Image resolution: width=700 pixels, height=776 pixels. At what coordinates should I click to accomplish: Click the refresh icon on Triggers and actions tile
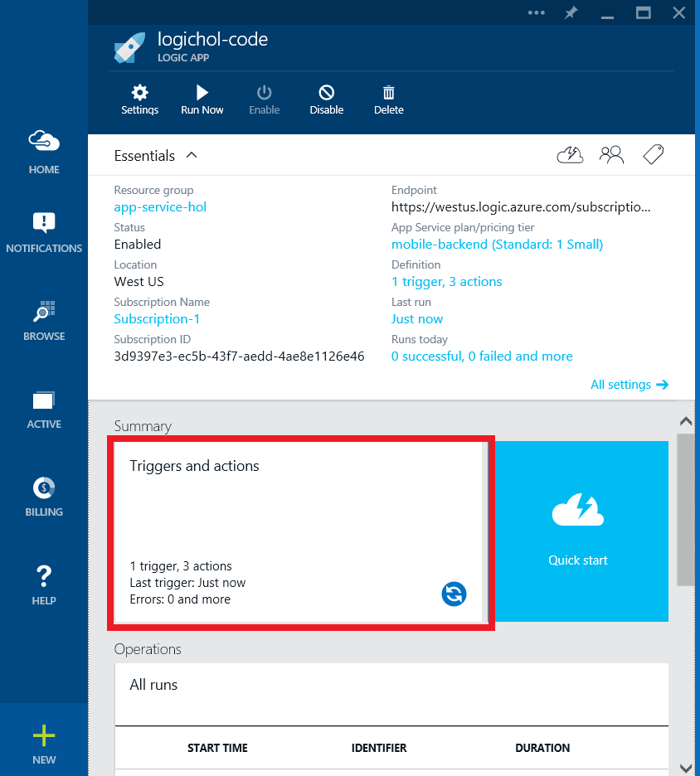coord(454,594)
